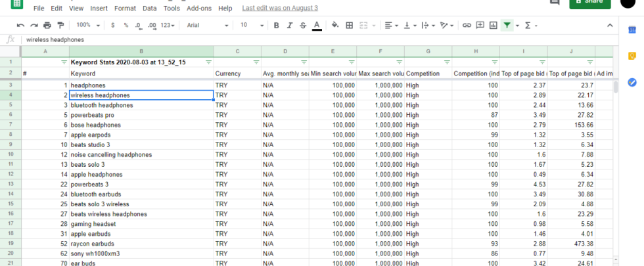Viewport: 644px width, 266px height.
Task: Open the Data menu
Action: tap(150, 8)
